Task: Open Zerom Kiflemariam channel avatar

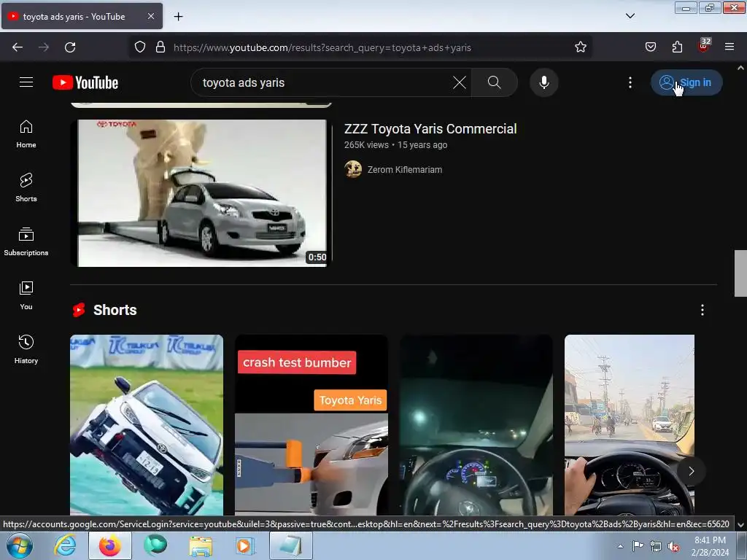Action: coord(353,169)
